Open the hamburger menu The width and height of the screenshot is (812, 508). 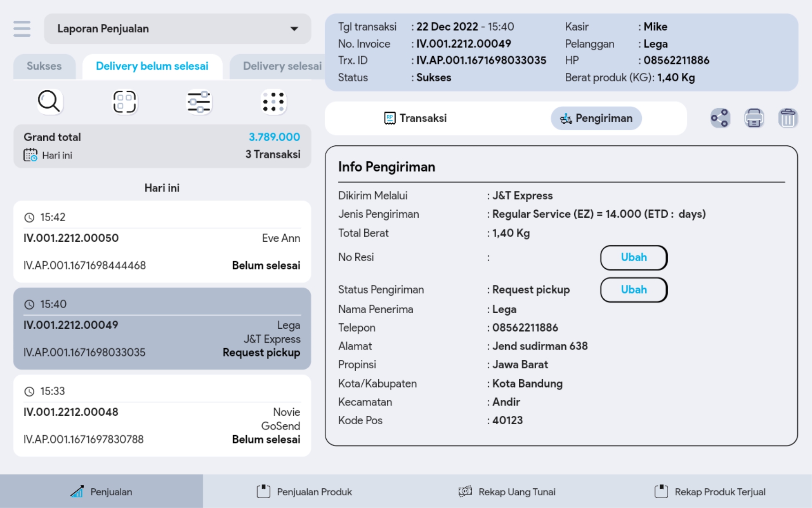[x=22, y=29]
